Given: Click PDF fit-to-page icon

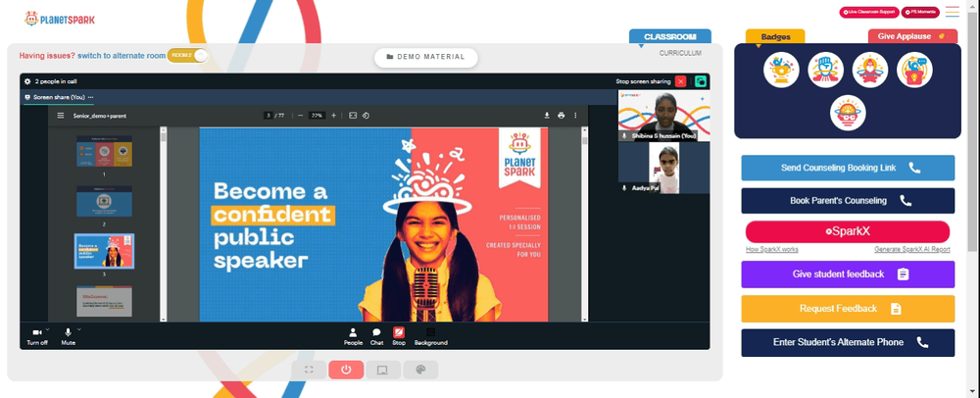Looking at the screenshot, I should point(353,116).
